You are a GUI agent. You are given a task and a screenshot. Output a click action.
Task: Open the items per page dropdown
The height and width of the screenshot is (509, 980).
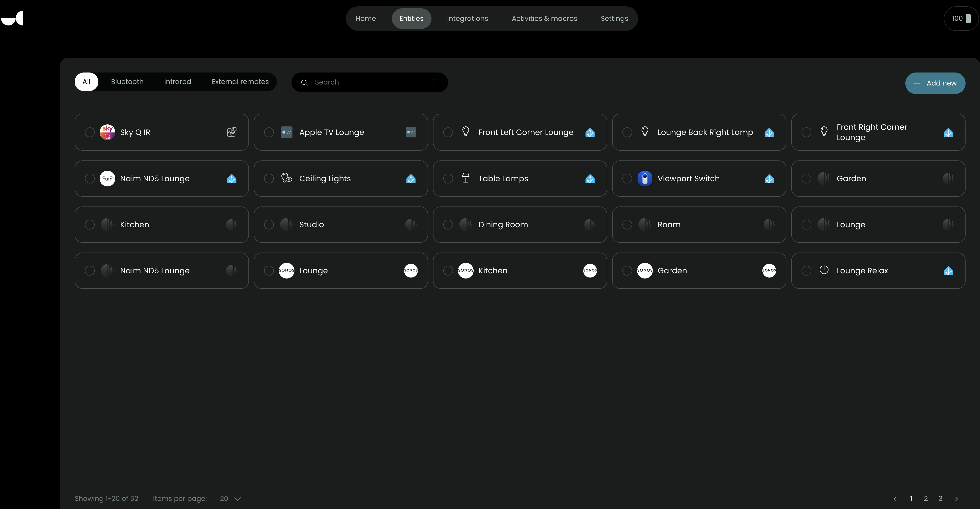[230, 499]
